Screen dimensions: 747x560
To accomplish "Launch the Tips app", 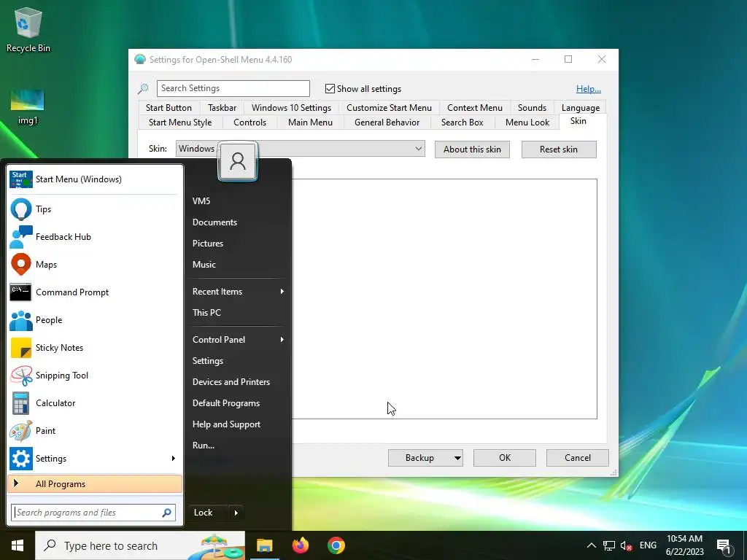I will coord(95,209).
